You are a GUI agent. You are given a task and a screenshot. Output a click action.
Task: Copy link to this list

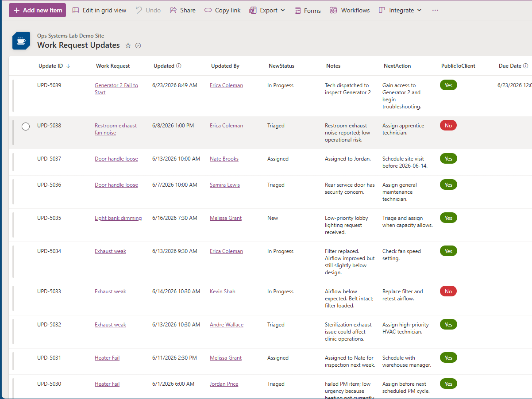[x=222, y=10]
